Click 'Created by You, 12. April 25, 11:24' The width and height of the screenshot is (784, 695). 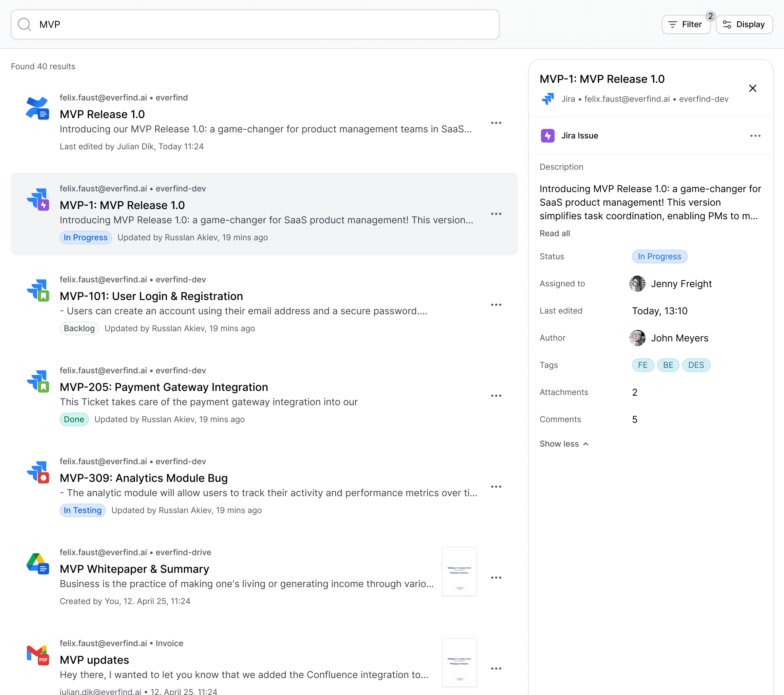125,601
